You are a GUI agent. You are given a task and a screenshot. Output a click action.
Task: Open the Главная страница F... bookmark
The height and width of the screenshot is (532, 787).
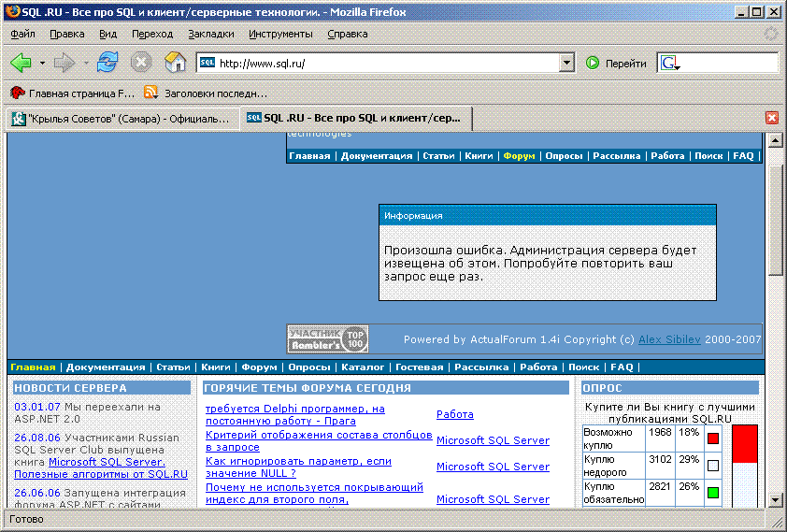pos(73,93)
